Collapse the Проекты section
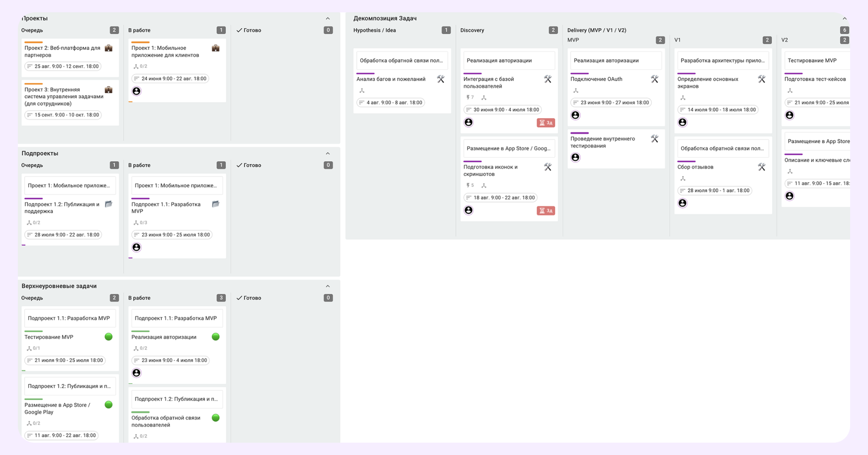The image size is (868, 455). pos(328,19)
